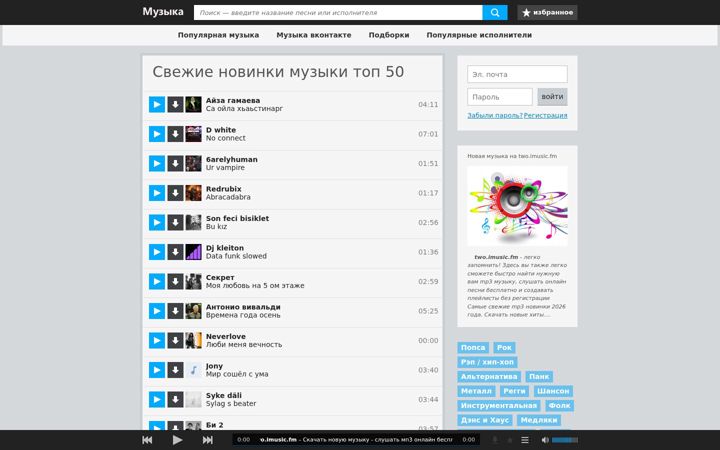Select the Рок genre tag

pyautogui.click(x=504, y=348)
